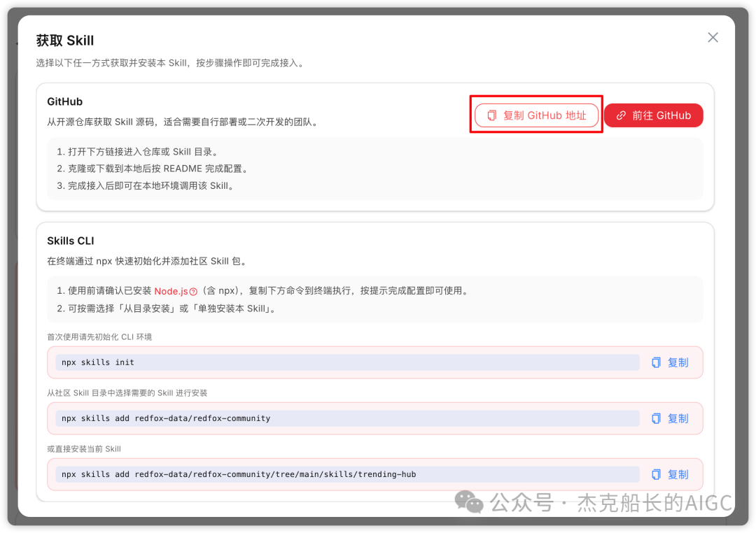
Task: Click help icon next to Node.js
Action: click(x=193, y=292)
